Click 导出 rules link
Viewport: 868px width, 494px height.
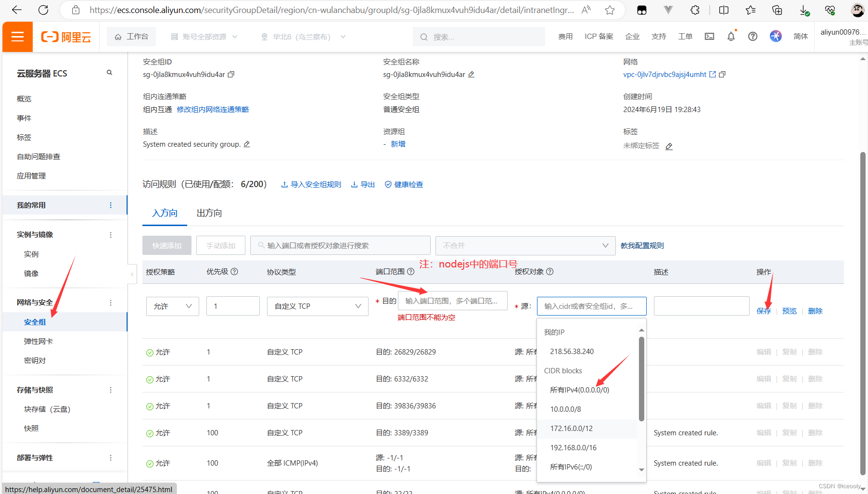[363, 185]
